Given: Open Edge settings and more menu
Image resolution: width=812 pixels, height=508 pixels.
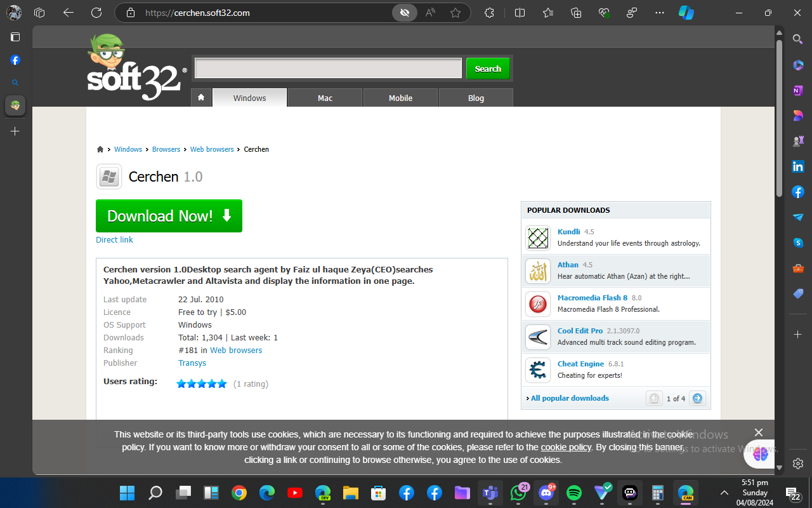Looking at the screenshot, I should coord(660,13).
